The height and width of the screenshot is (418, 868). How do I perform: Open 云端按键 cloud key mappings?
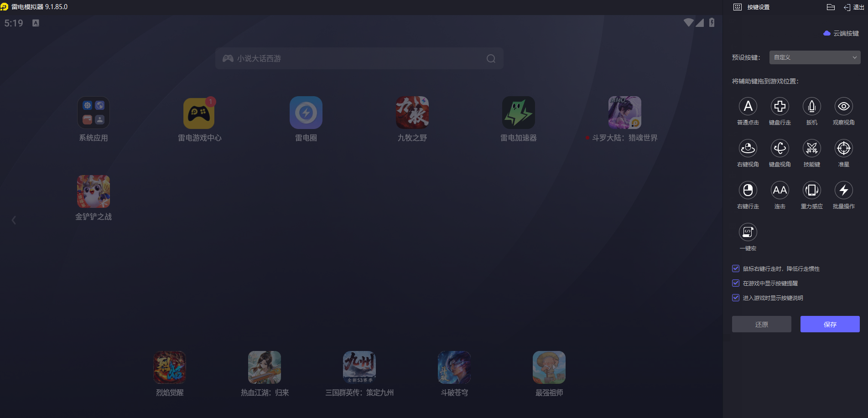pyautogui.click(x=841, y=33)
